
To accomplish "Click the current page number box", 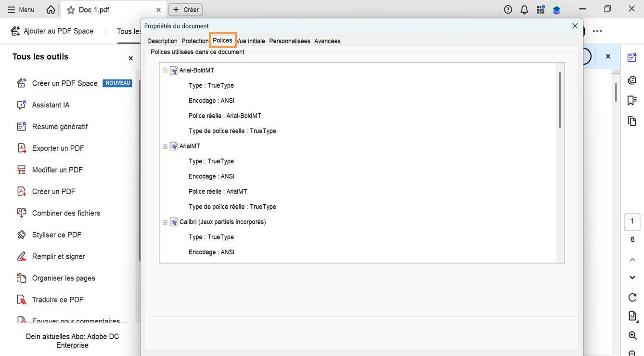I will tap(632, 222).
